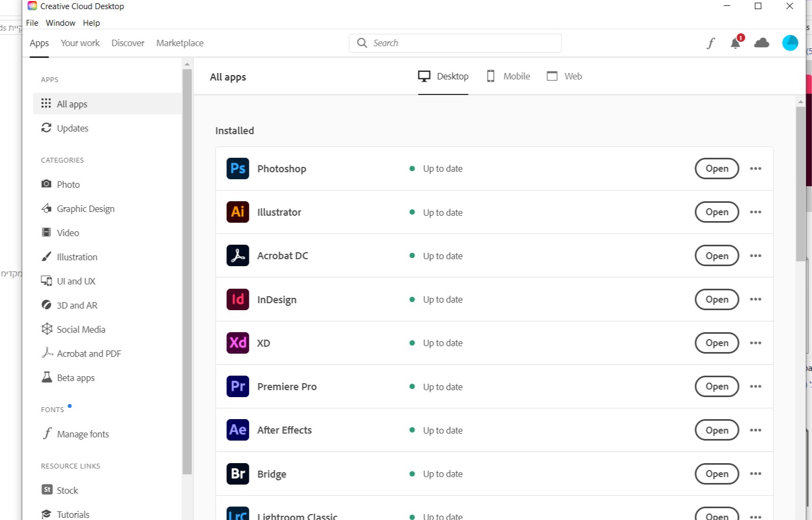Click the search magnifier icon
Viewport: 812px width, 520px height.
click(362, 43)
